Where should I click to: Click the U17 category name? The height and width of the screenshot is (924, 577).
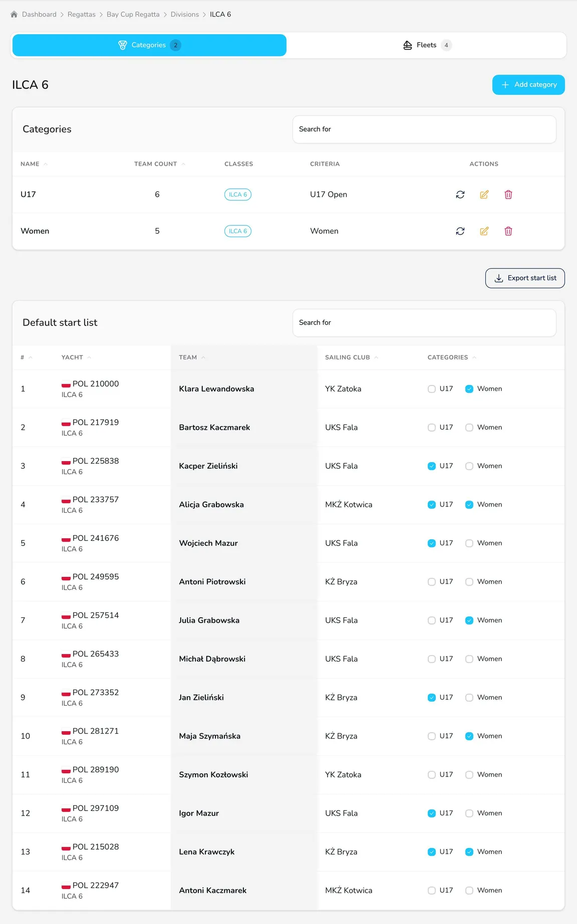click(28, 194)
